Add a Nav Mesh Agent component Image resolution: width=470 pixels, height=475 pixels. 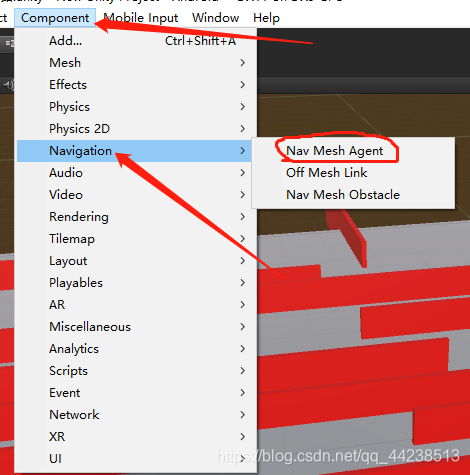(x=353, y=151)
